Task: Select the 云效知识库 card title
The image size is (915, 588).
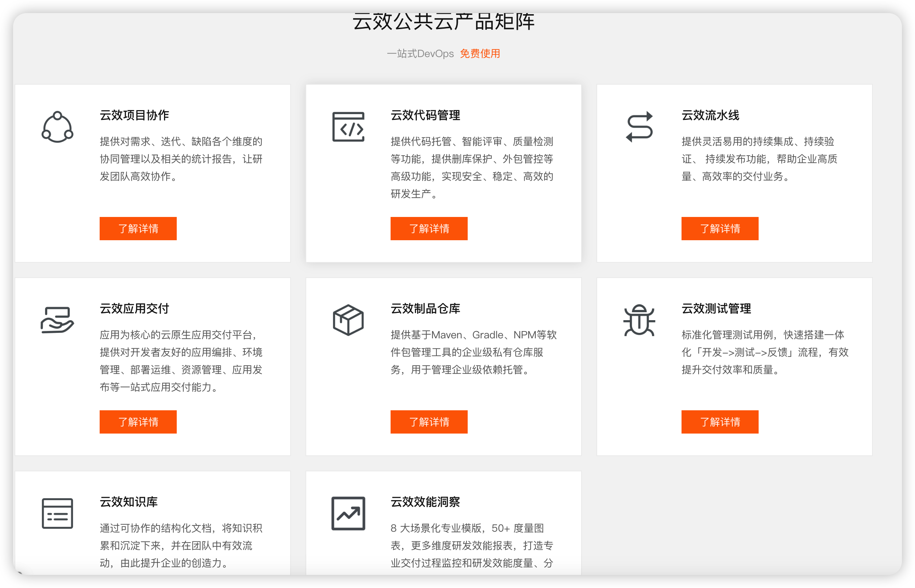Action: (x=128, y=502)
